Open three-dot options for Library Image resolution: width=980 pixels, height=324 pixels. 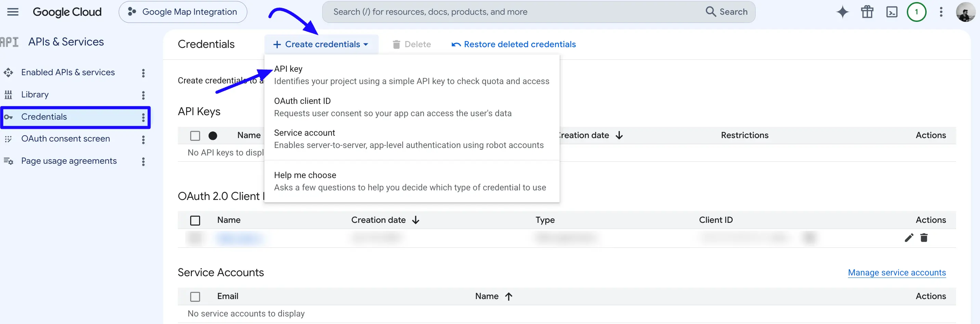coord(143,95)
